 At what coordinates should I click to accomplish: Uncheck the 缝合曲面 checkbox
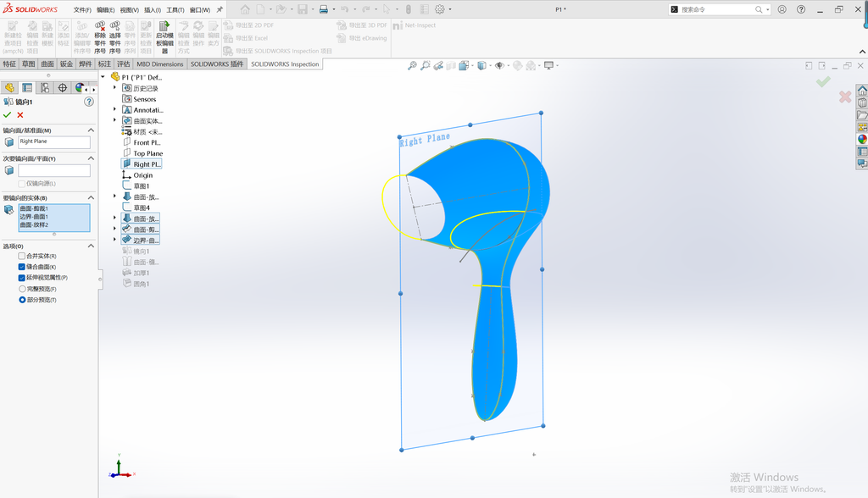pyautogui.click(x=22, y=267)
